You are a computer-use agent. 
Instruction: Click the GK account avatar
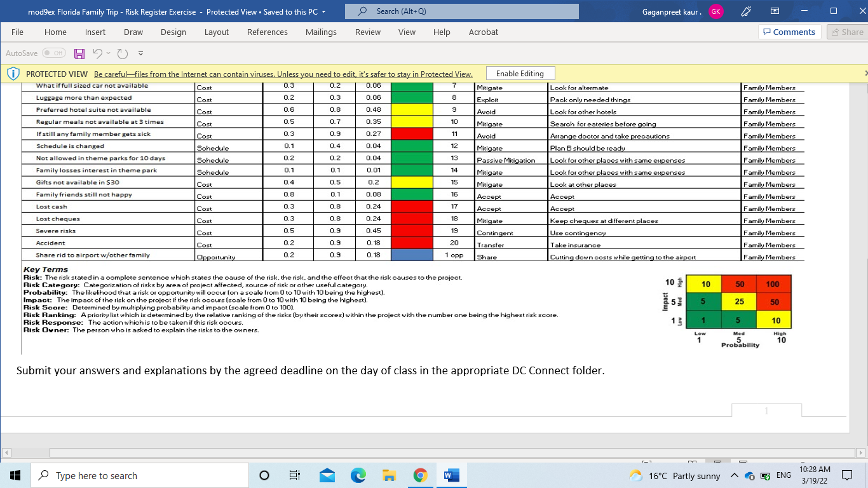point(716,11)
